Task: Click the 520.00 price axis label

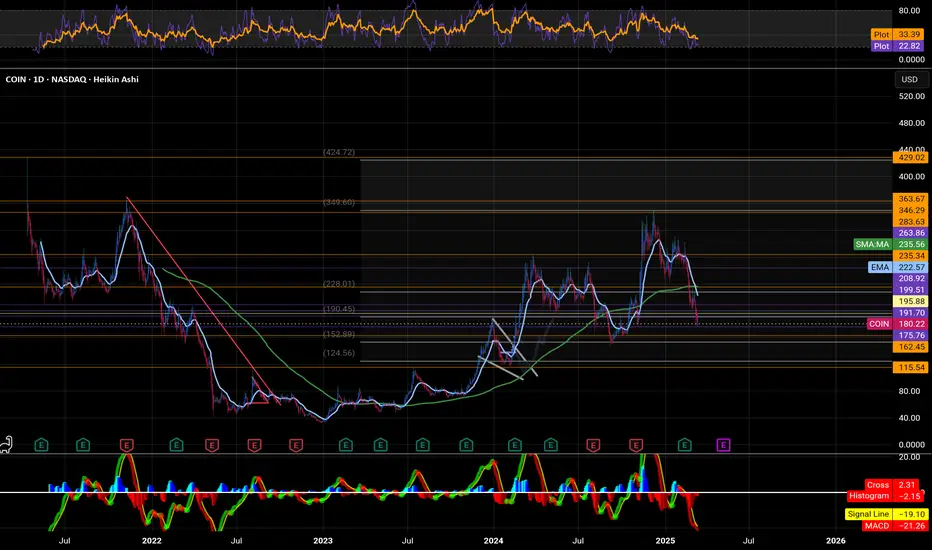Action: click(912, 96)
